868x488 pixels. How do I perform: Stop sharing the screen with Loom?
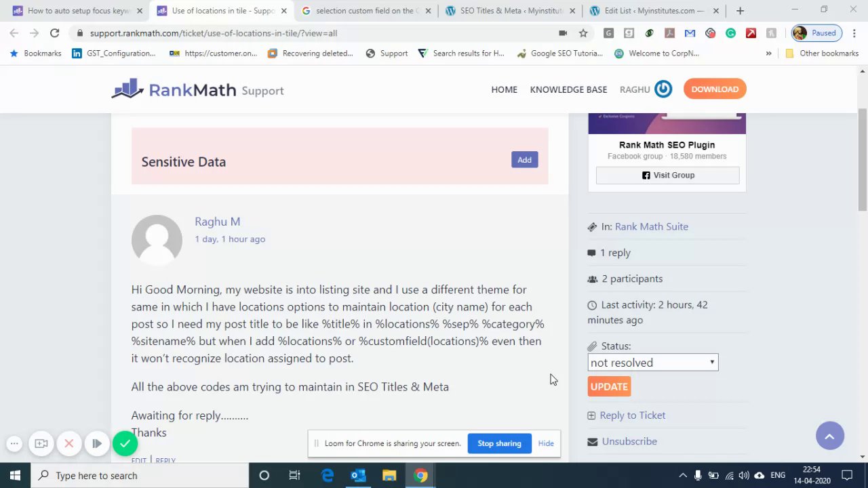click(x=499, y=443)
